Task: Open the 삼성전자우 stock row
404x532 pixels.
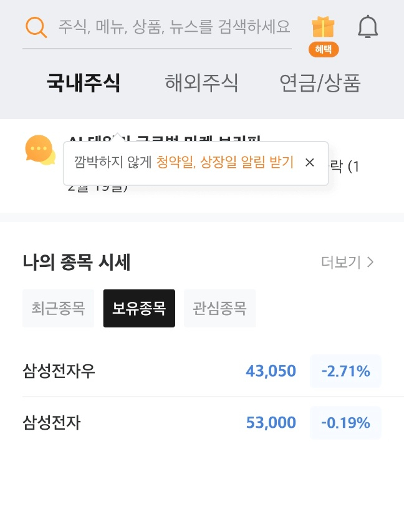Action: pyautogui.click(x=59, y=372)
